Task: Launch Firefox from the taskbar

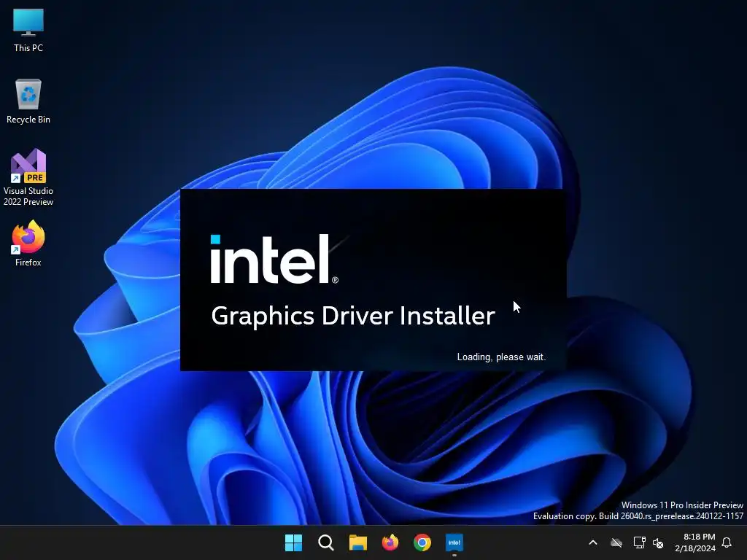Action: 390,542
